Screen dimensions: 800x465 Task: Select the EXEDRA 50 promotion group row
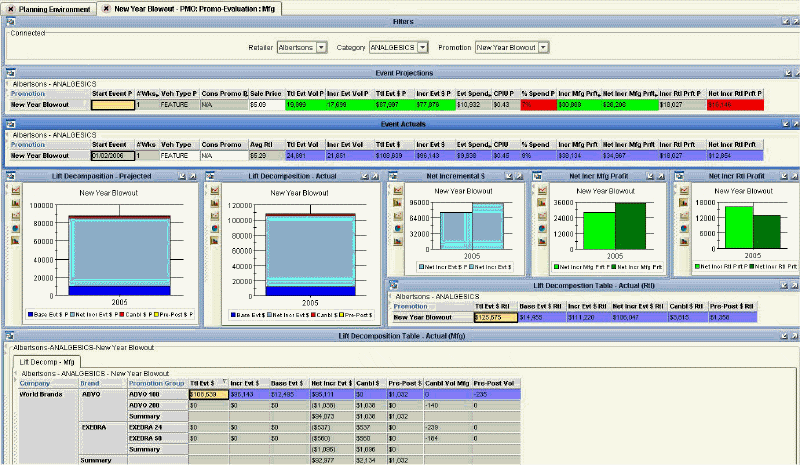pyautogui.click(x=158, y=438)
